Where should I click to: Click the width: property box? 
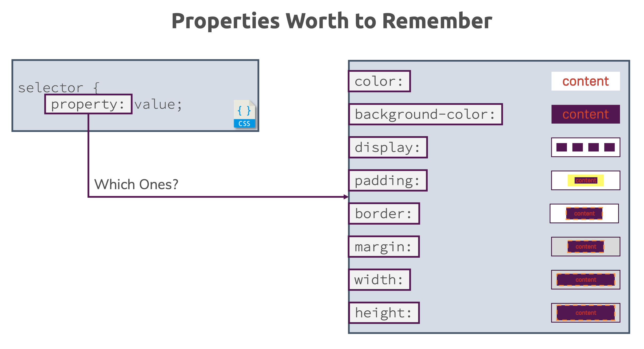pyautogui.click(x=379, y=279)
